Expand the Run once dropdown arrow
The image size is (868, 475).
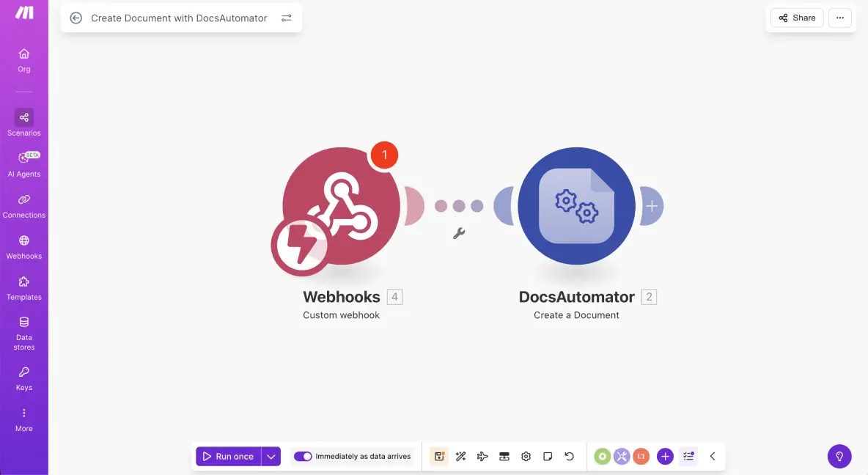pos(271,457)
